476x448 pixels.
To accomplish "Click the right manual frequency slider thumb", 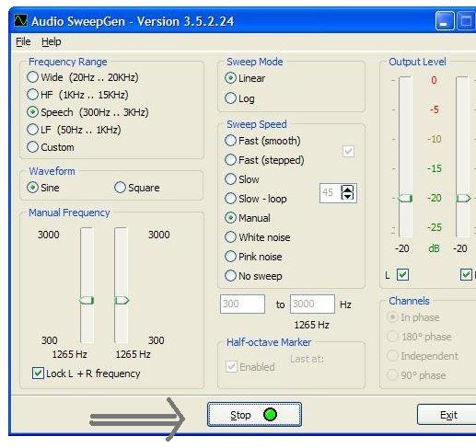I will click(122, 300).
